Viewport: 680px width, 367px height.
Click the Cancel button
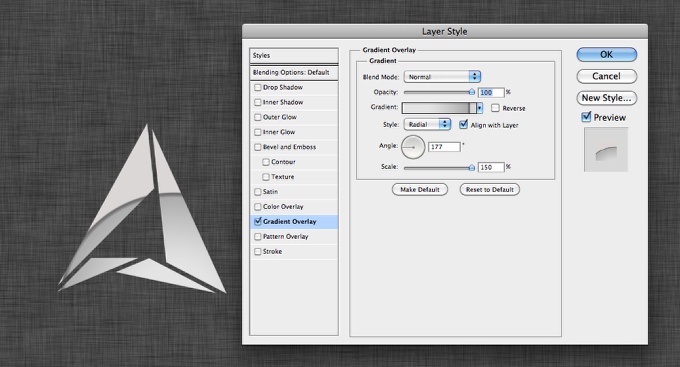607,76
